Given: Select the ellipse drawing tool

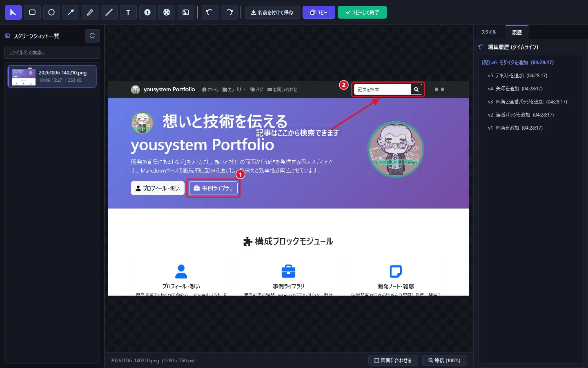Looking at the screenshot, I should (x=51, y=12).
